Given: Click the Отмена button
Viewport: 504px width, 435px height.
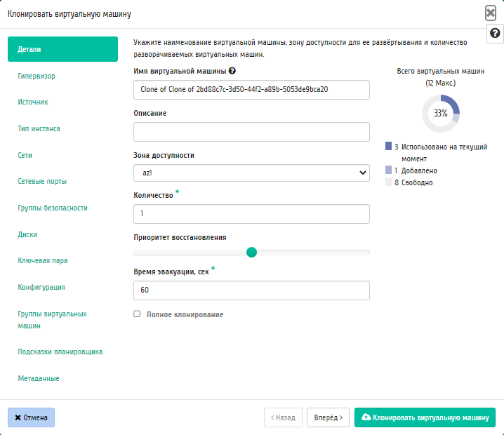Looking at the screenshot, I should (31, 417).
